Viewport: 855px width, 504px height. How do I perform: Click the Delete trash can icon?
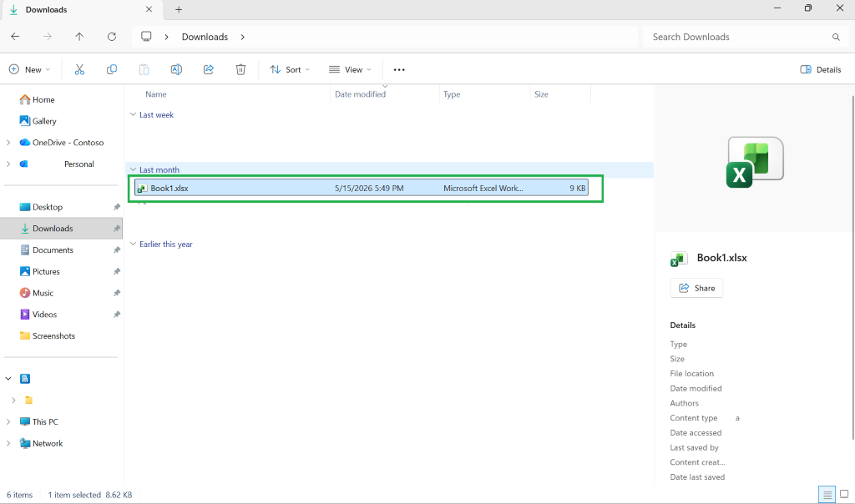(x=240, y=69)
